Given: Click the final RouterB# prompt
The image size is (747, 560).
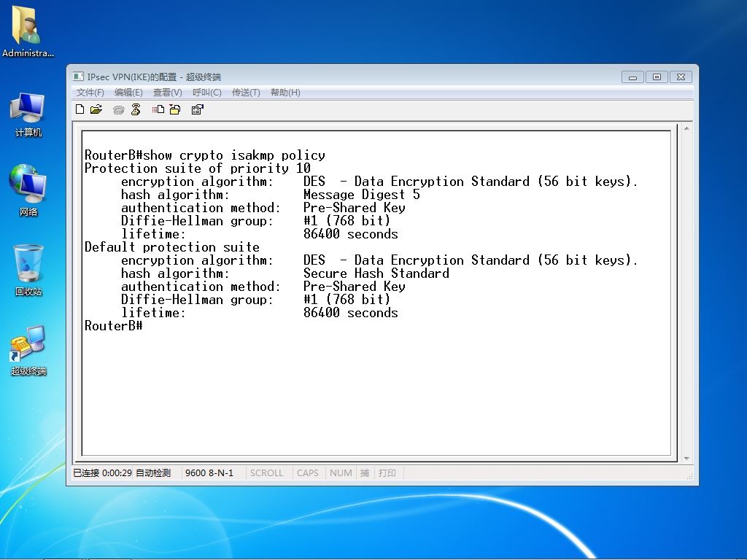Looking at the screenshot, I should (x=113, y=326).
